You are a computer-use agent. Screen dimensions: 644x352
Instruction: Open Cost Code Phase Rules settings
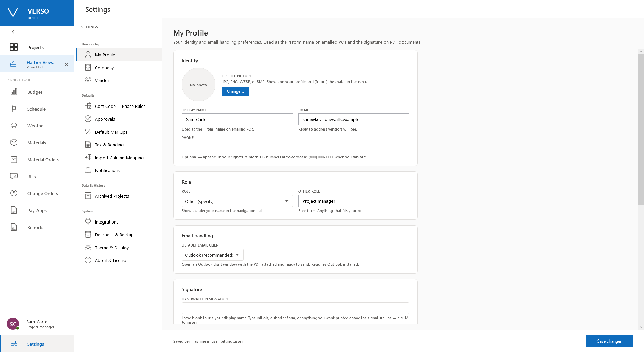tap(119, 106)
